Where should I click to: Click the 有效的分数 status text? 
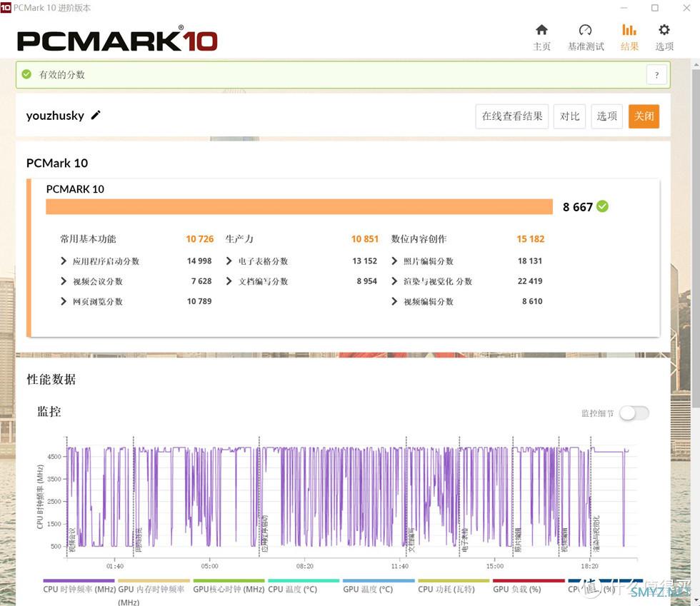pyautogui.click(x=62, y=74)
